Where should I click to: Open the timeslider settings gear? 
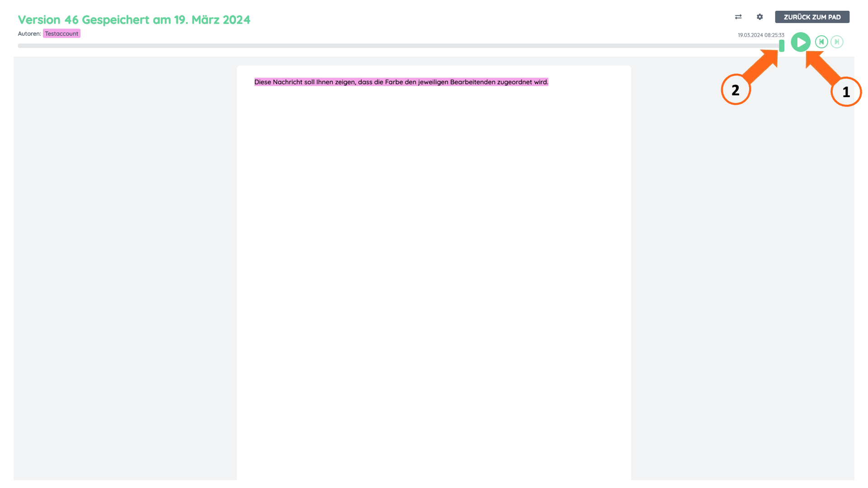[x=759, y=17]
